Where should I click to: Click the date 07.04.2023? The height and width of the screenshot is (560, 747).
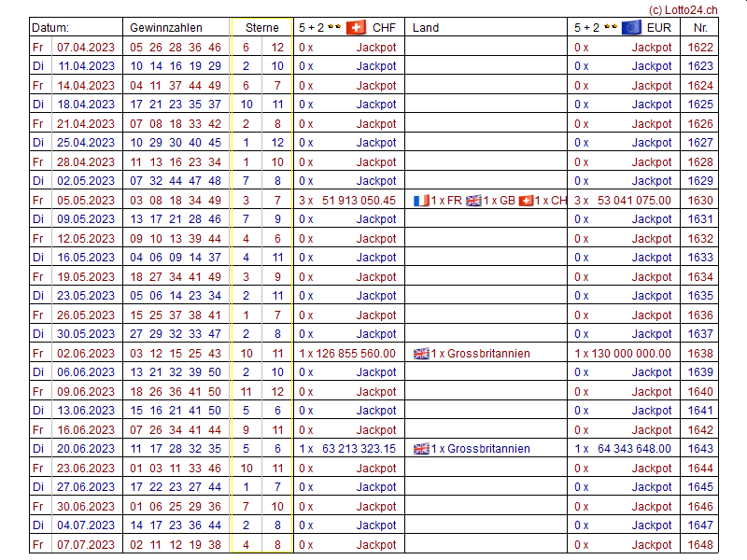tap(86, 47)
